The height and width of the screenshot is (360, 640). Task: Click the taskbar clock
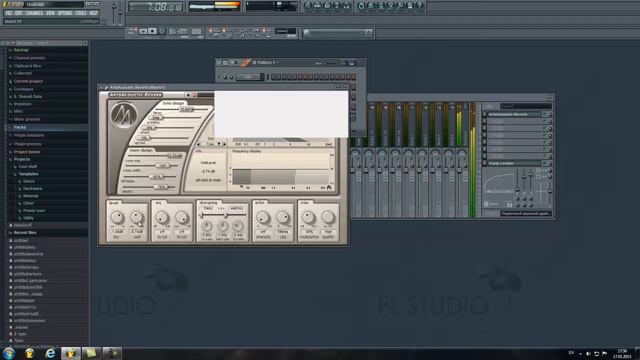(x=622, y=353)
